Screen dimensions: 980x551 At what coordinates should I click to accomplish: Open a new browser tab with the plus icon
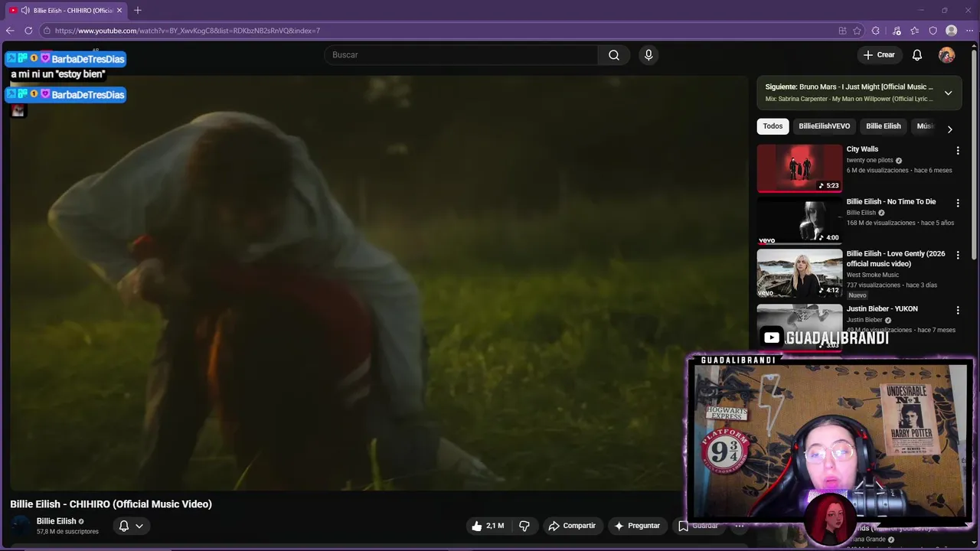(138, 10)
